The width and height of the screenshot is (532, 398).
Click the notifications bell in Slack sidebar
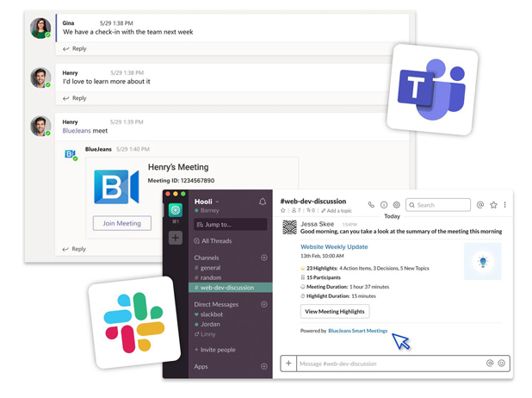coord(263,202)
